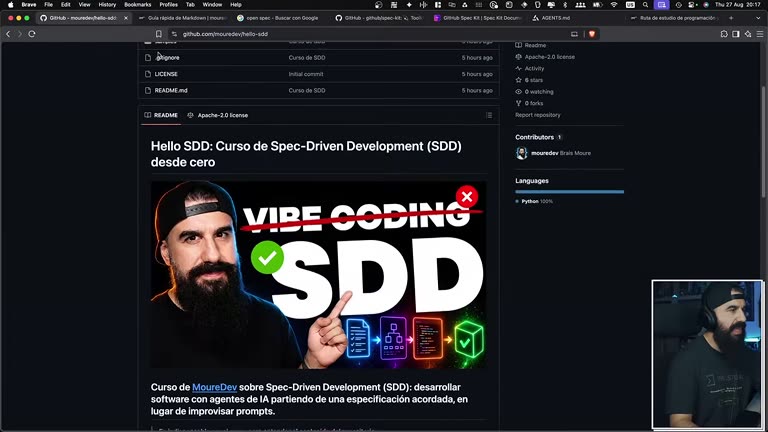
Task: Click the forks icon
Action: point(518,103)
